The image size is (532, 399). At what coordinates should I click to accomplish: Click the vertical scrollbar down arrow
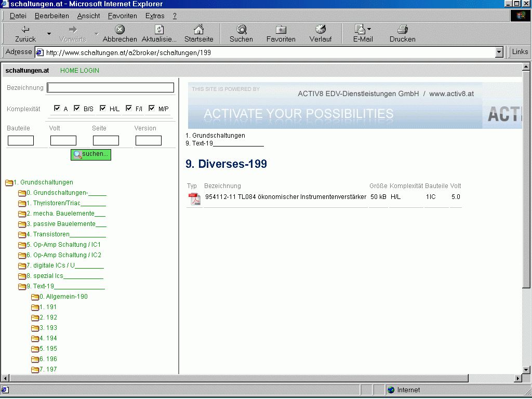tap(526, 370)
